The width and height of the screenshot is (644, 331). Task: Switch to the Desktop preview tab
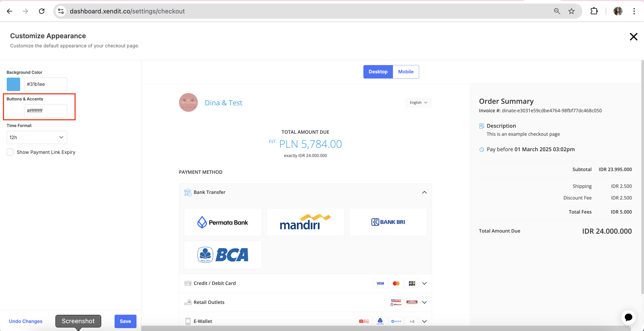pos(378,72)
